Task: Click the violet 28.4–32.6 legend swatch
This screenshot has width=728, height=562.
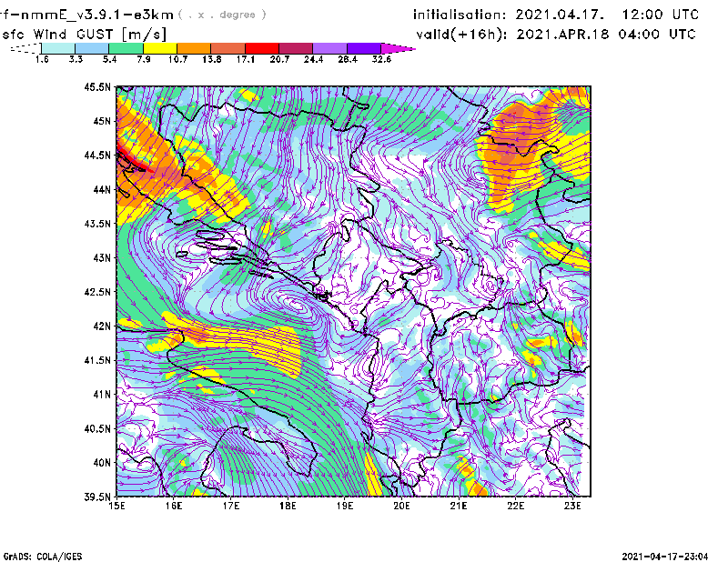Action: tap(364, 48)
